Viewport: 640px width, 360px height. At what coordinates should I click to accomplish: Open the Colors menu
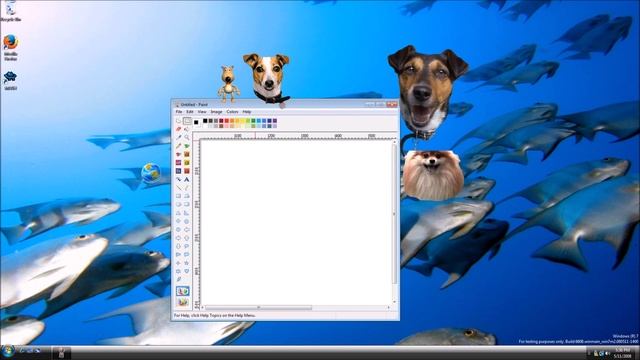(x=232, y=112)
